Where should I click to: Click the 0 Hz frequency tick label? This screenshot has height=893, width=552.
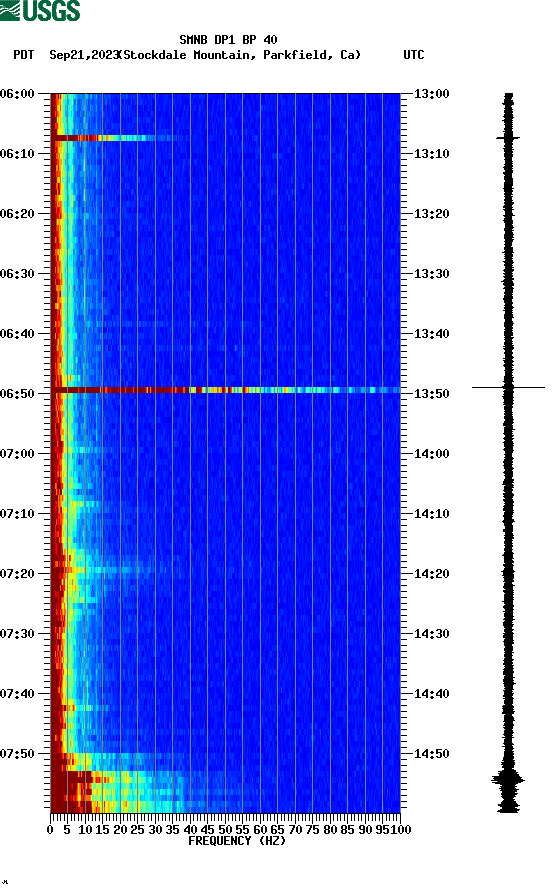50,830
